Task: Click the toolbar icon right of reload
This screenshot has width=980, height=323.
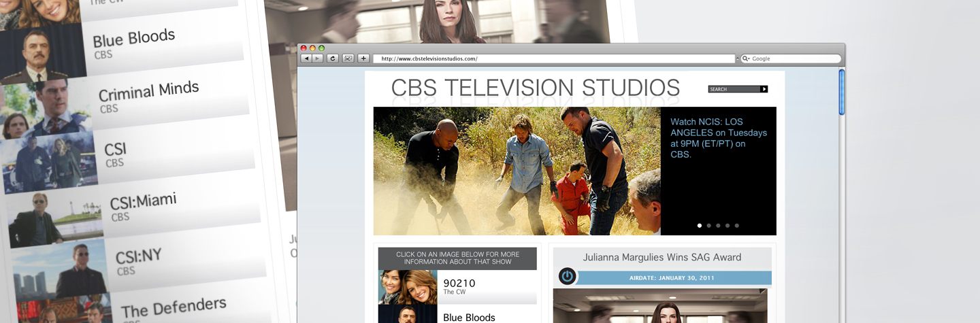Action: click(x=348, y=58)
